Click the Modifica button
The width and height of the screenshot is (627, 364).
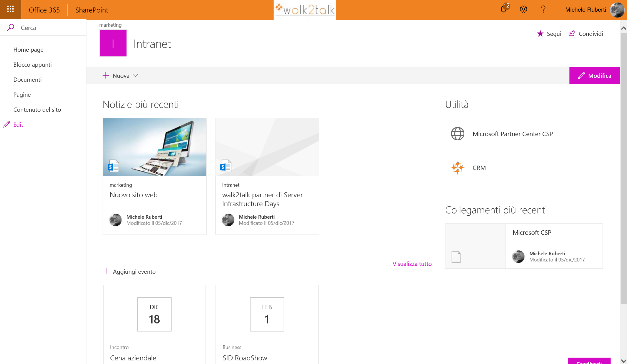point(595,76)
